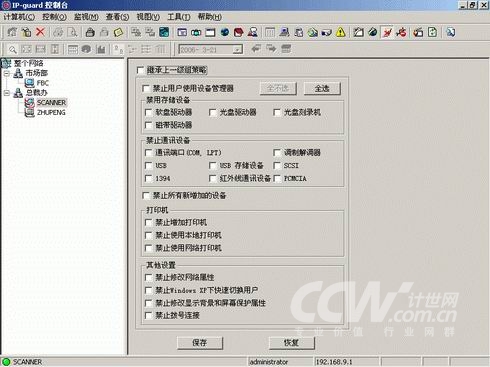Viewport: 490px width, 367px height.
Task: Enable 禁止用户使用设备管理器 checkbox
Action: click(146, 88)
